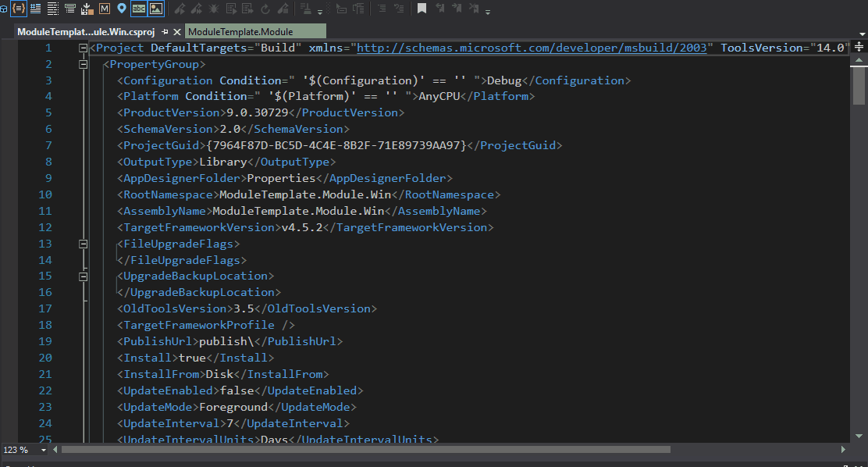This screenshot has width=868, height=467.
Task: Click the blue cube icon in toolbar
Action: tap(3, 9)
